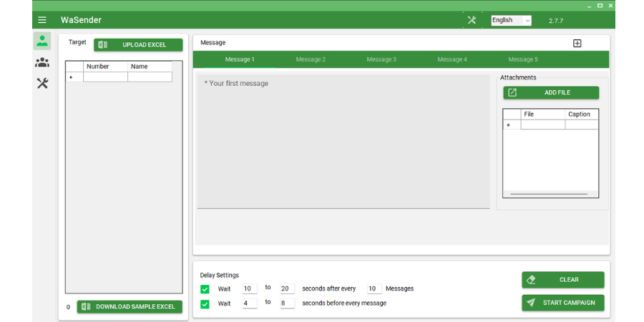The image size is (644, 322).
Task: Expand the English language dropdown
Action: [511, 21]
